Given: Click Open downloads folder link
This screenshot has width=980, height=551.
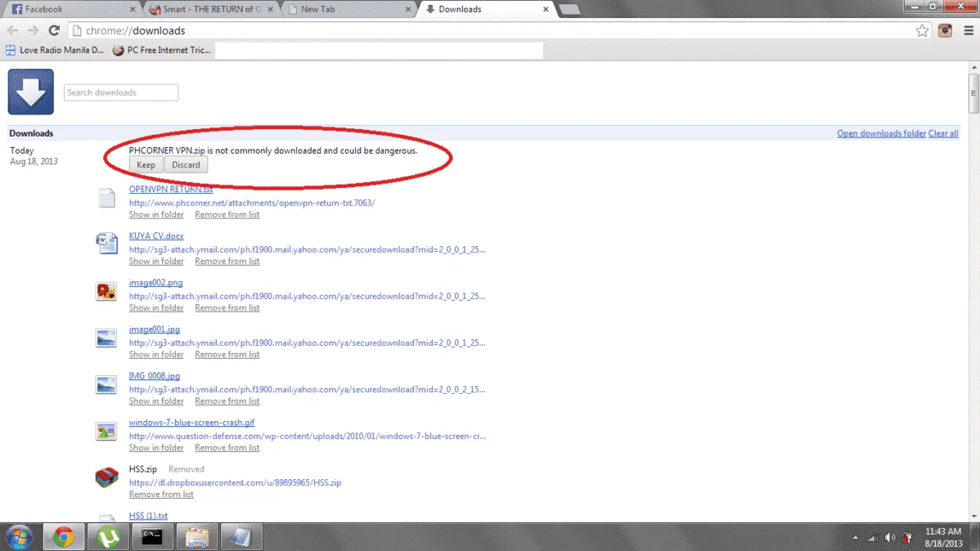Looking at the screenshot, I should tap(881, 133).
